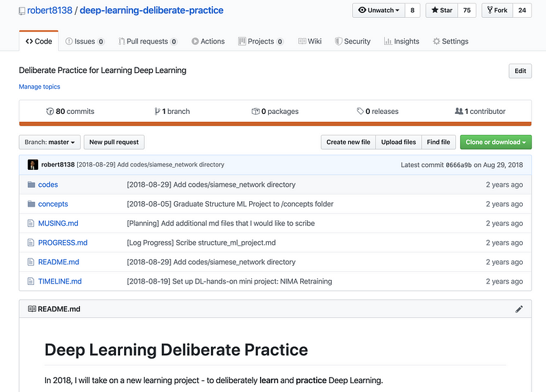This screenshot has height=392, width=546.
Task: Click the codes folder icon
Action: 31,185
